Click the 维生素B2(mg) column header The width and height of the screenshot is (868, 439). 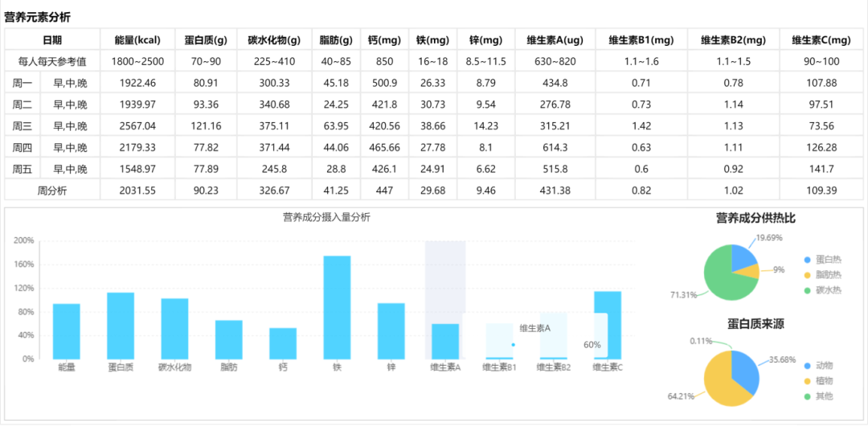point(734,40)
